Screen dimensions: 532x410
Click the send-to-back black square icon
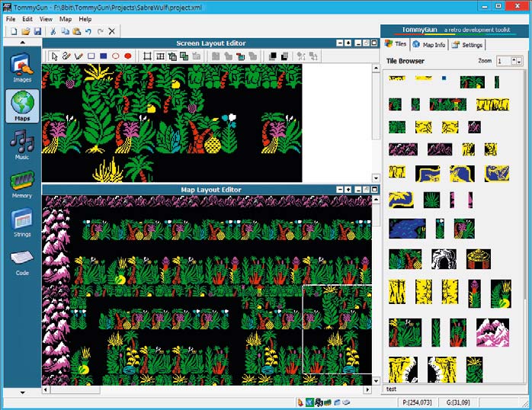284,56
